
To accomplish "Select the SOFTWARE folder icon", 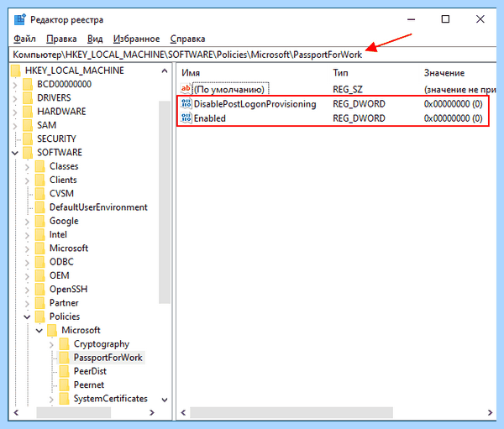I will coord(28,153).
